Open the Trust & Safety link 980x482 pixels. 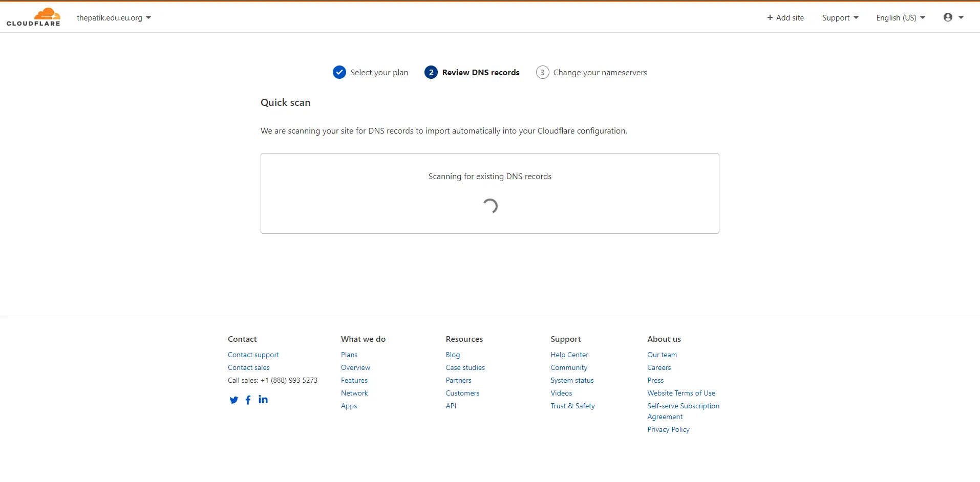pyautogui.click(x=572, y=406)
